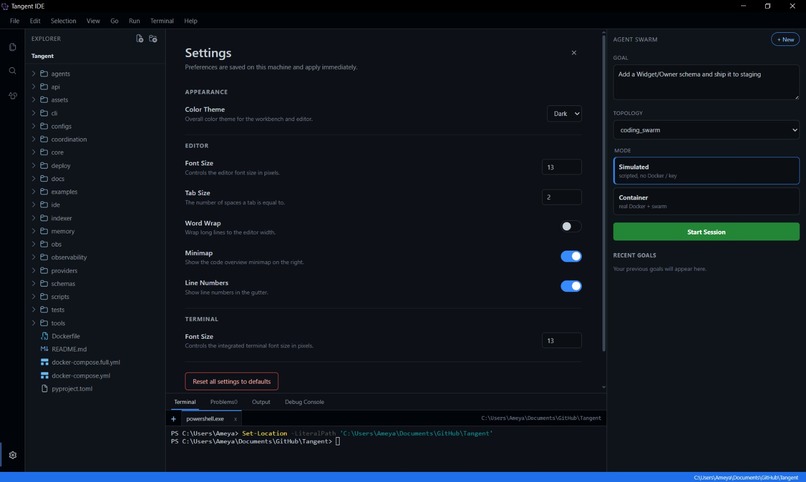Switch to the Output tab
The width and height of the screenshot is (806, 482).
[261, 402]
